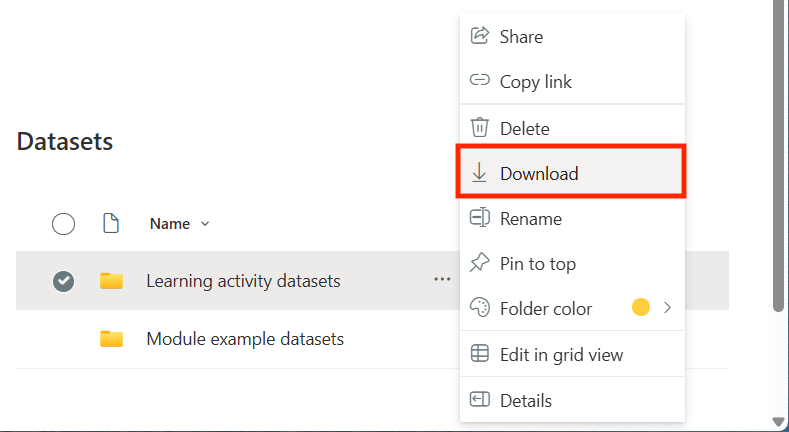Viewport: 789px width, 432px height.
Task: Toggle the select-all circle in header row
Action: [x=63, y=224]
